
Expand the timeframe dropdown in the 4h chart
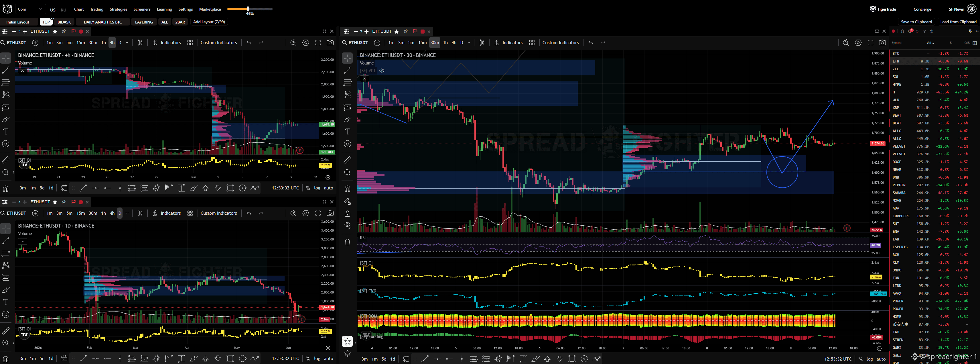click(x=127, y=43)
